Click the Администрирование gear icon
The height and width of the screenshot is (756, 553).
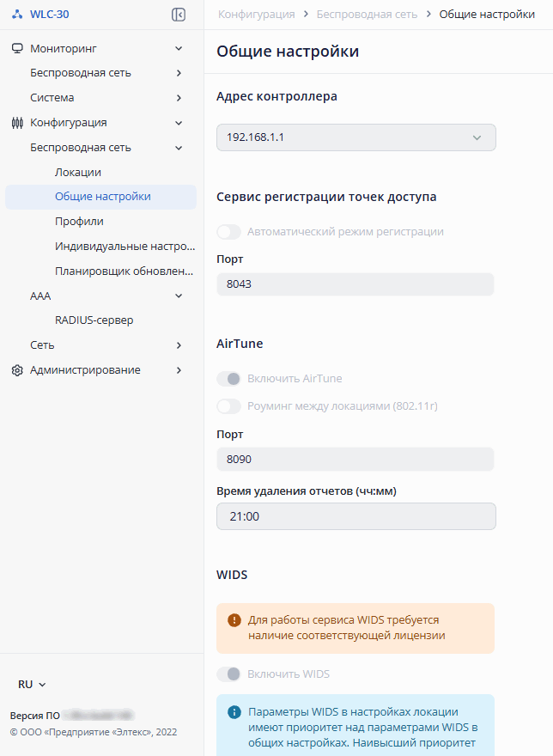17,370
